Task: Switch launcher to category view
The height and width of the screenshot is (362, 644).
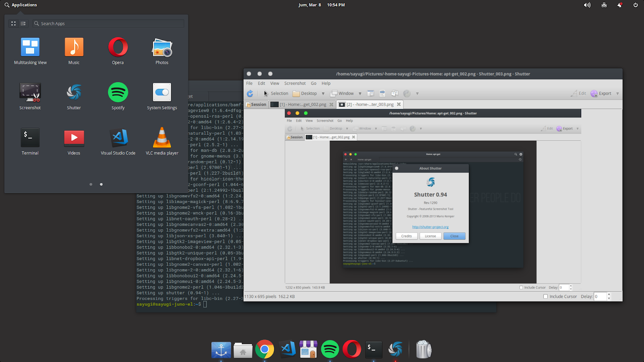Action: coord(23,24)
